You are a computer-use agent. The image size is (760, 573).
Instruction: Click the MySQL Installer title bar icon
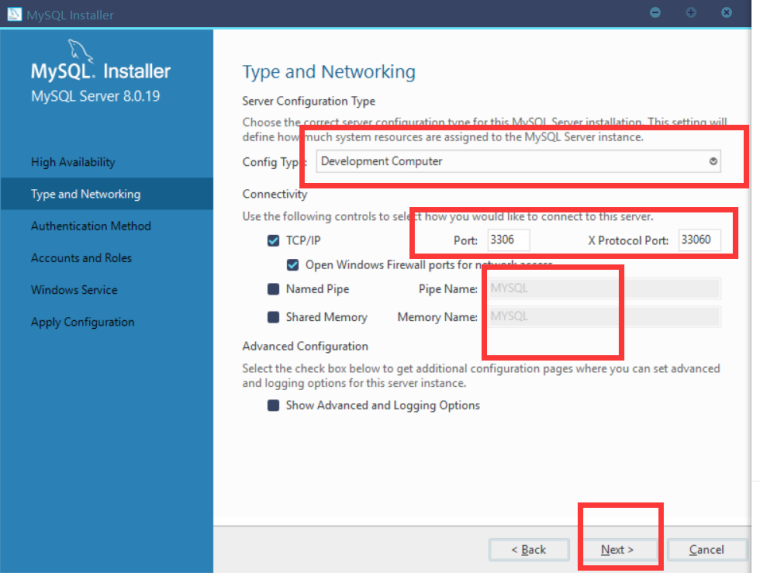pos(14,14)
